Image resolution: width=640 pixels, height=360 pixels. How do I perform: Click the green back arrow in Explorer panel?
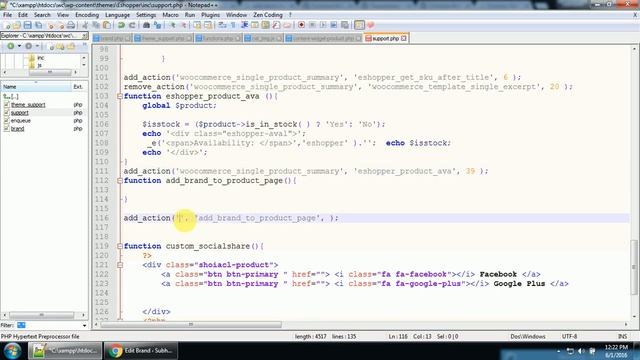[11, 46]
